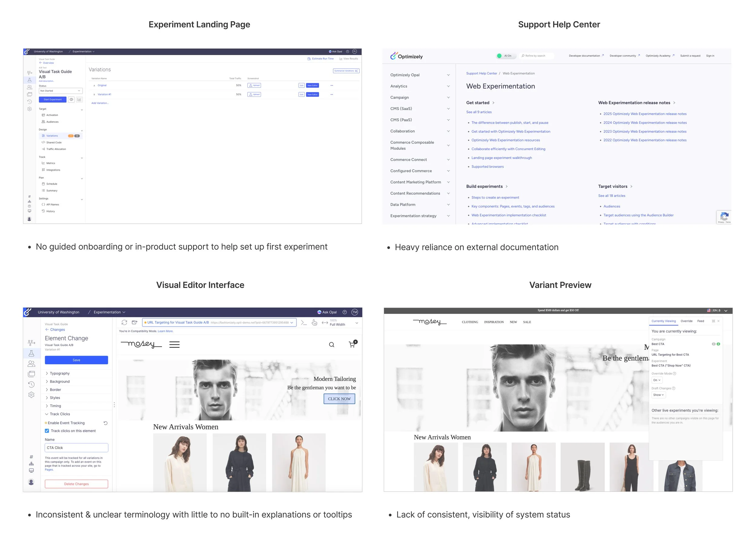Open the Override Mode On dropdown
756x538 pixels.
[657, 380]
